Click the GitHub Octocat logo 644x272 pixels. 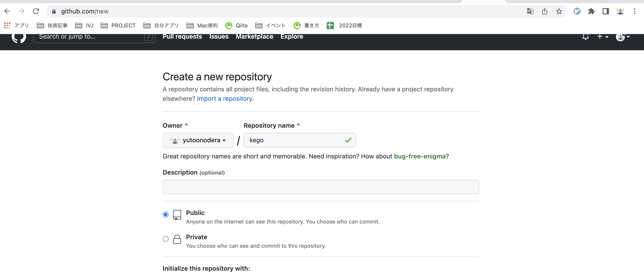(19, 37)
